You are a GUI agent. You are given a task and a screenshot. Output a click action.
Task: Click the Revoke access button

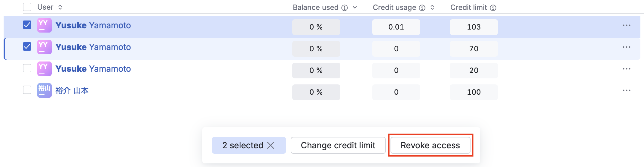click(x=430, y=145)
